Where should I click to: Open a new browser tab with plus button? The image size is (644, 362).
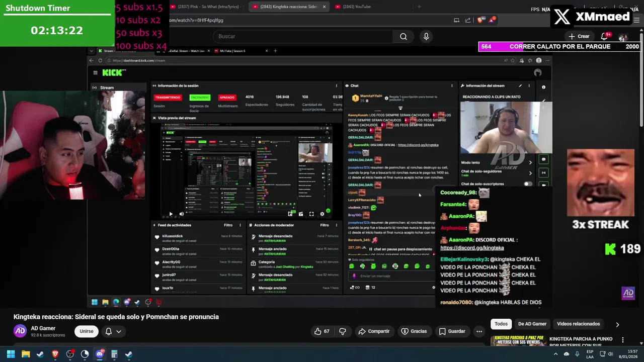[x=419, y=7]
